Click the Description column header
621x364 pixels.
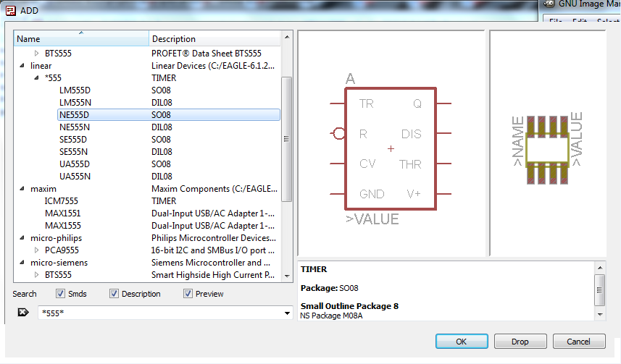(x=214, y=39)
